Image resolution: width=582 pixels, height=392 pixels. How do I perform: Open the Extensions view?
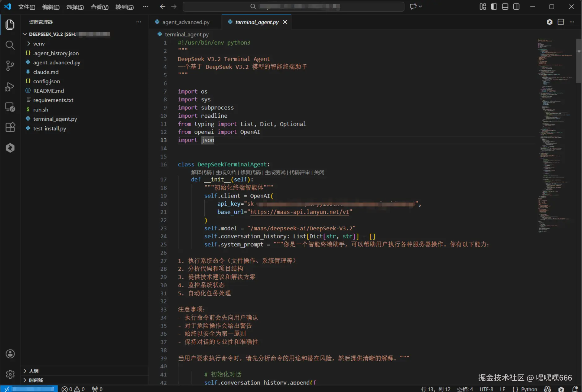[x=10, y=127]
